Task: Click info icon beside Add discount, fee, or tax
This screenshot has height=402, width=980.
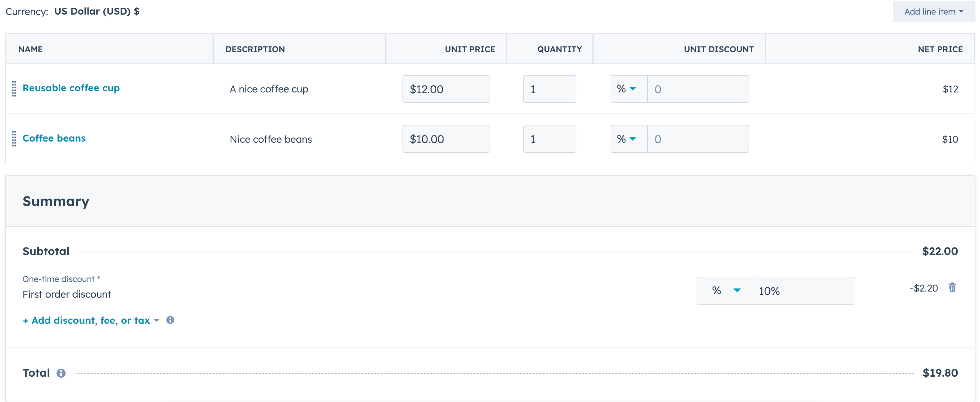Action: 170,320
